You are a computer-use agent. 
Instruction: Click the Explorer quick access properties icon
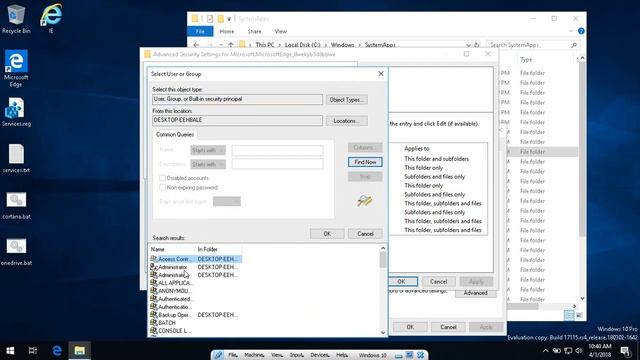point(210,19)
